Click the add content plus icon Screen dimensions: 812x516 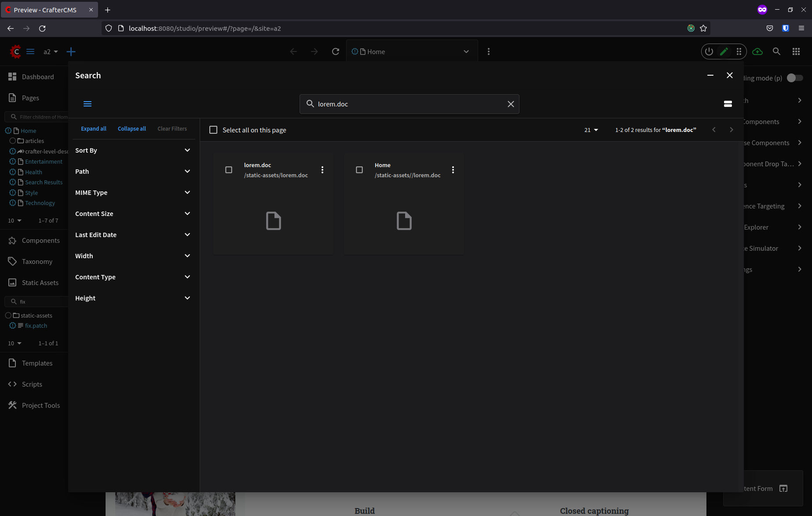coord(71,51)
